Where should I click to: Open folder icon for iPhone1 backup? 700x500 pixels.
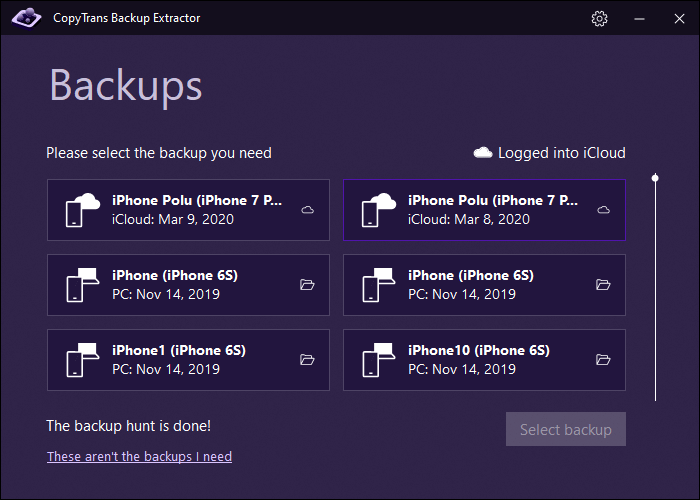coord(307,360)
